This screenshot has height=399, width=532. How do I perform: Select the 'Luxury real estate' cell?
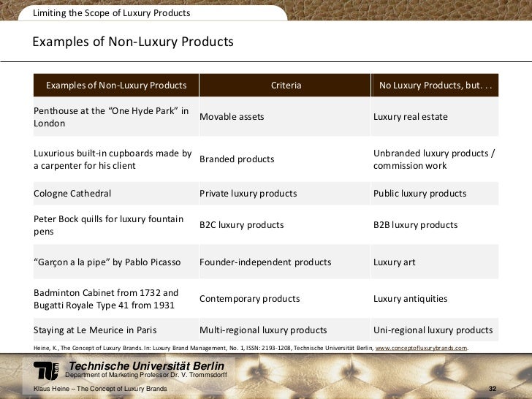click(435, 117)
